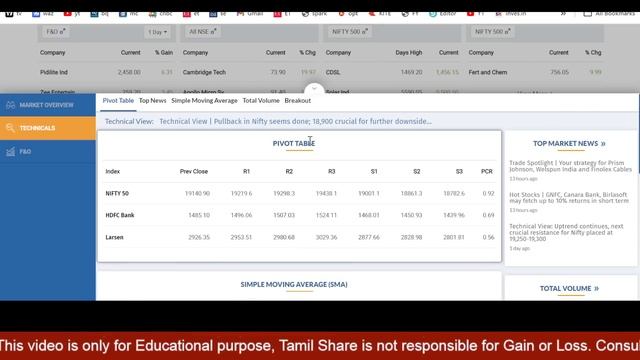Click the S2 column header
The height and width of the screenshot is (360, 640).
tap(416, 171)
